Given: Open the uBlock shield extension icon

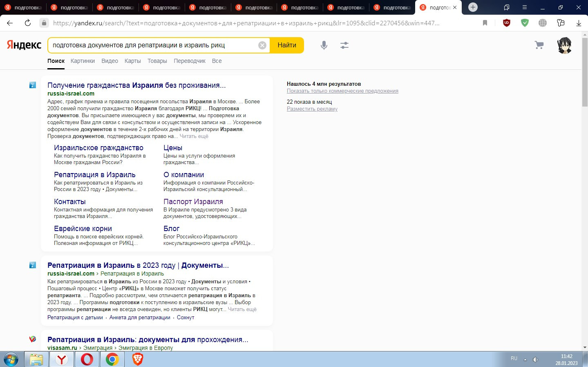Looking at the screenshot, I should (x=507, y=23).
